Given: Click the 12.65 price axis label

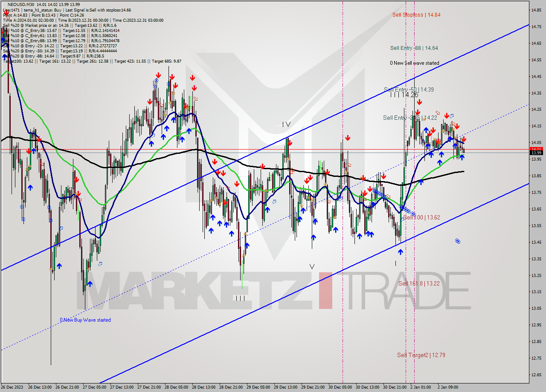Looking at the screenshot, I should 537,375.
